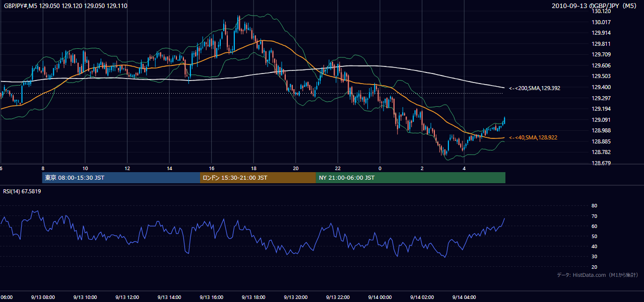Click price level 130.017 on the axis

click(x=601, y=22)
